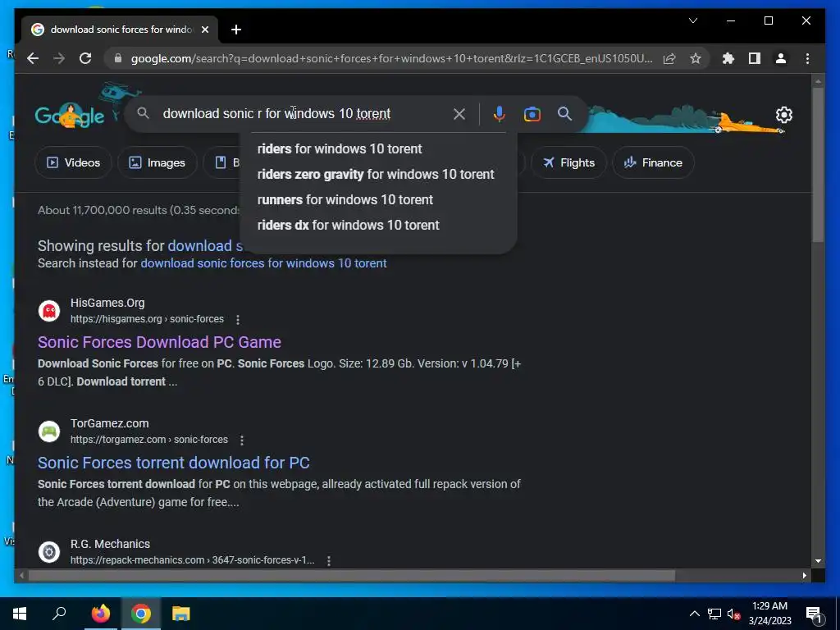Click the repack-mechanics.com URL breadcrumb
Viewport: 840px width, 630px height.
pos(192,559)
